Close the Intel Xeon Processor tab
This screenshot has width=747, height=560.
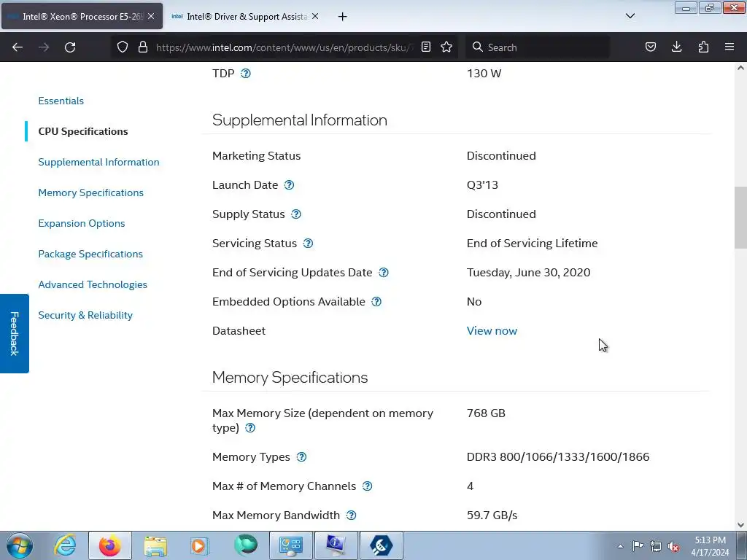151,16
